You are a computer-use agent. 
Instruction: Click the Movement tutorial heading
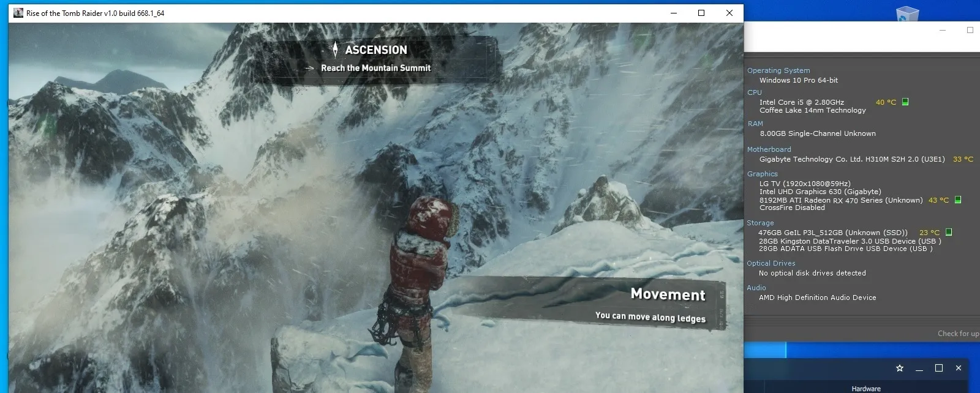point(668,294)
